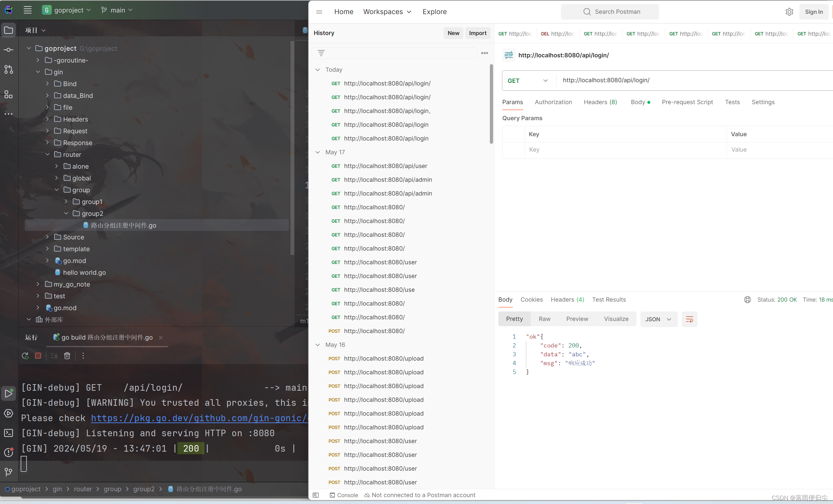Switch to the Headers tab in response
Viewport: 833px width, 504px height.
[x=566, y=299]
